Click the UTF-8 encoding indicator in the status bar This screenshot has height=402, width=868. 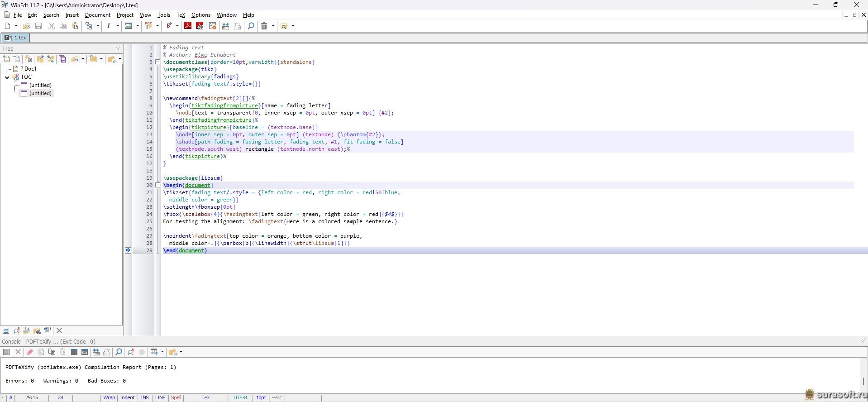click(x=240, y=398)
